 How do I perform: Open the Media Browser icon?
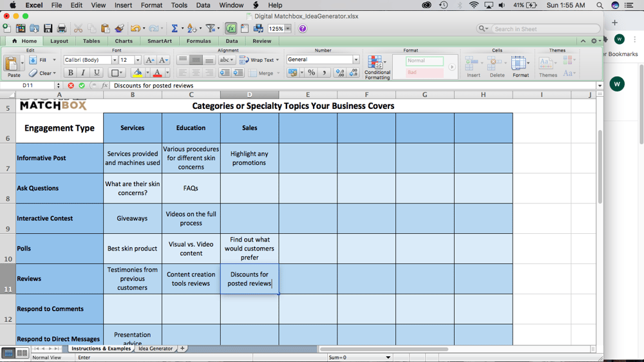tap(258, 28)
